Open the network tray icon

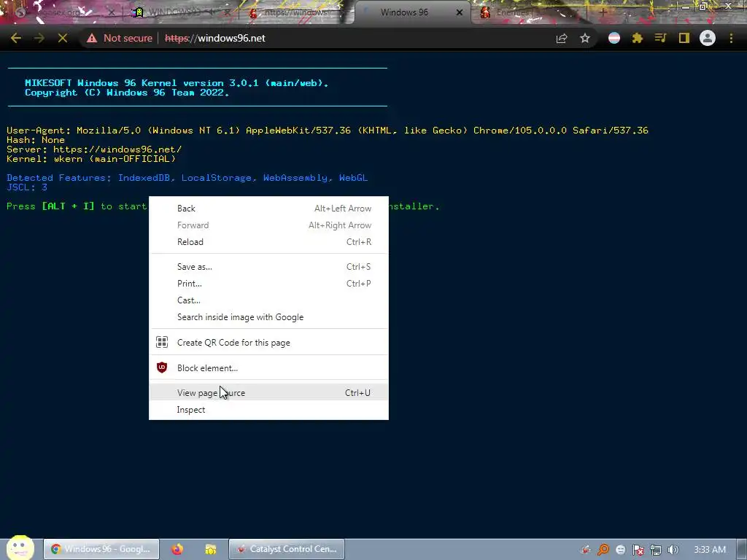(656, 550)
